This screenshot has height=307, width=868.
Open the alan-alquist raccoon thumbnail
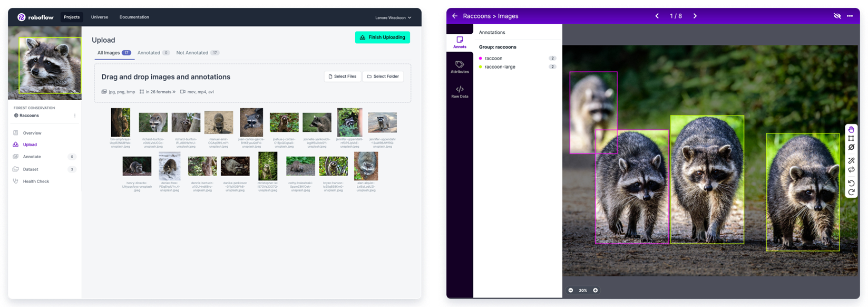[x=366, y=166]
